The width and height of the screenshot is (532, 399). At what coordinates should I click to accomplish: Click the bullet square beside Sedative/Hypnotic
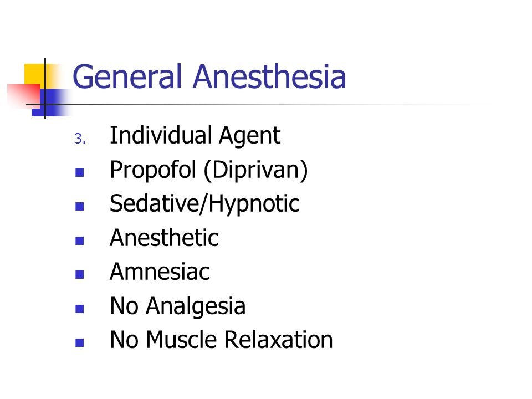pyautogui.click(x=79, y=206)
